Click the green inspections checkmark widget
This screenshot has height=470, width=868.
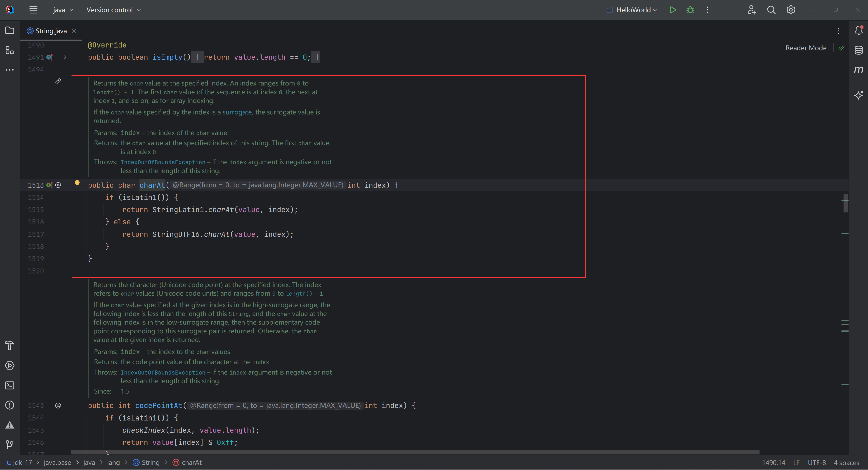point(841,48)
